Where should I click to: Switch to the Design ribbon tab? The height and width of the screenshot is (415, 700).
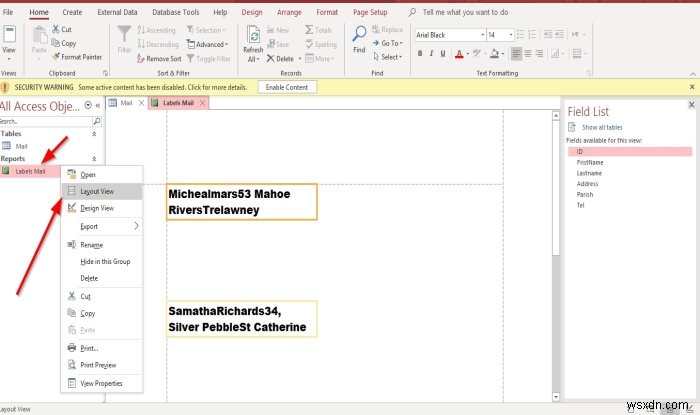pos(252,12)
